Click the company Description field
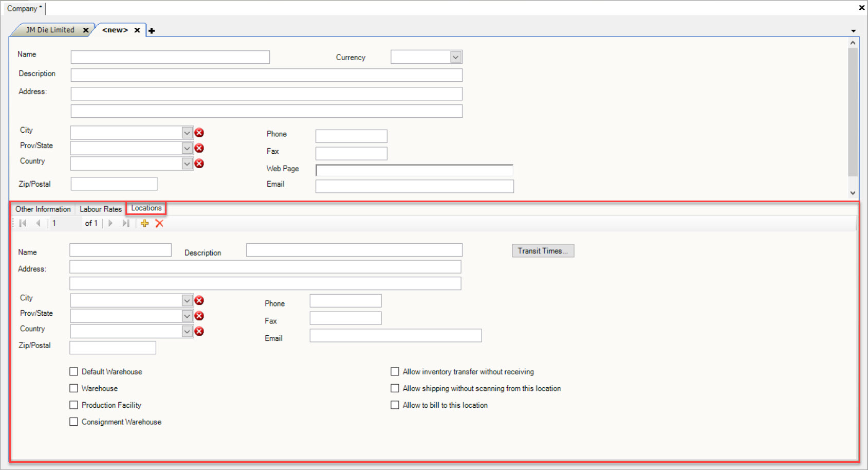 click(266, 75)
